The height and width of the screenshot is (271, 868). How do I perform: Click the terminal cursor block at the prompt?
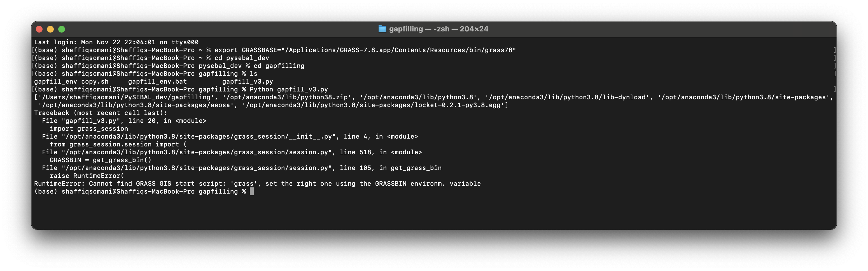(251, 191)
